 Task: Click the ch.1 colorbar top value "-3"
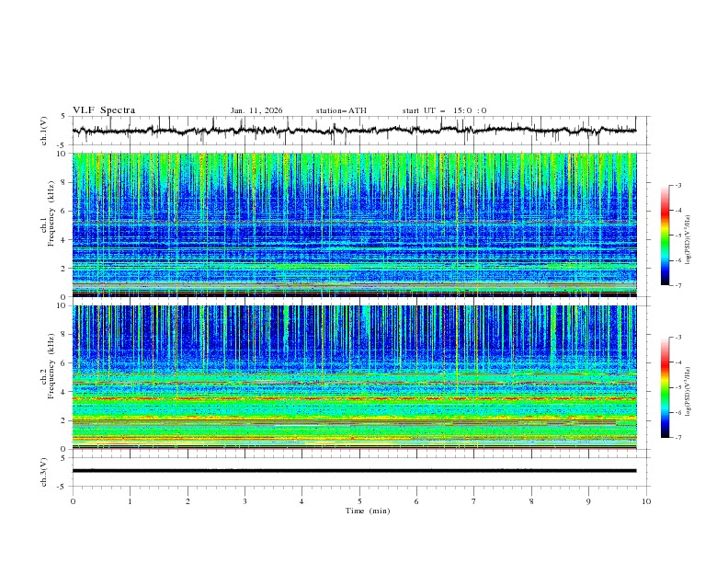tap(678, 185)
